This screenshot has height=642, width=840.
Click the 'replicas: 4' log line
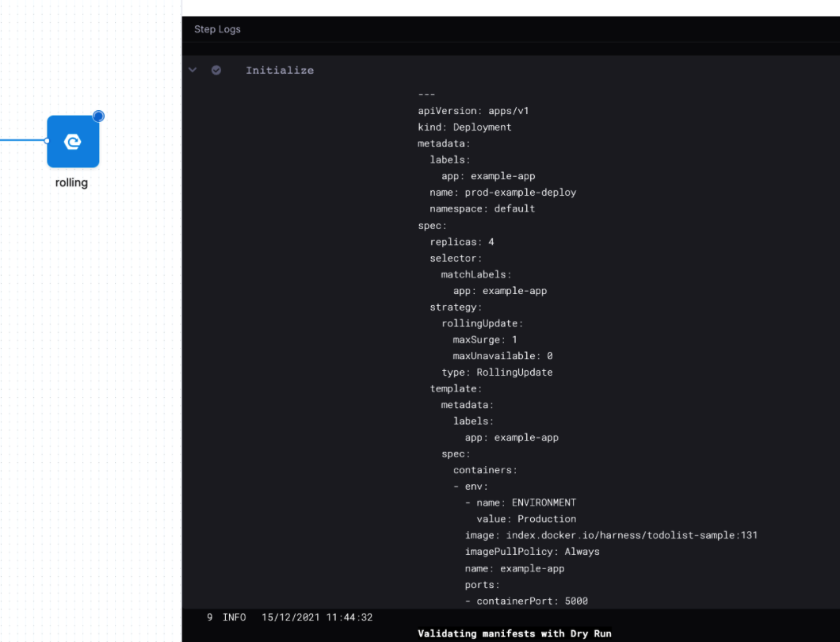click(x=461, y=242)
